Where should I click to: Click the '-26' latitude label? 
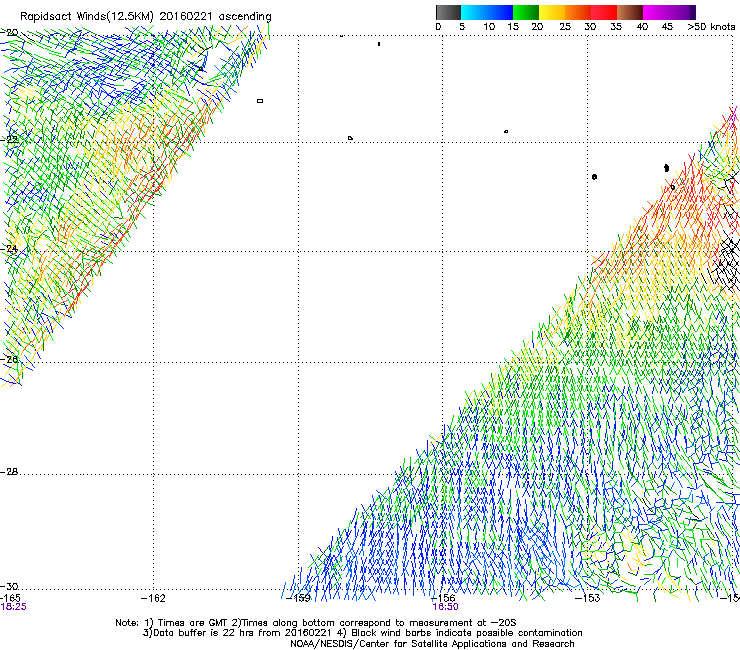point(10,360)
